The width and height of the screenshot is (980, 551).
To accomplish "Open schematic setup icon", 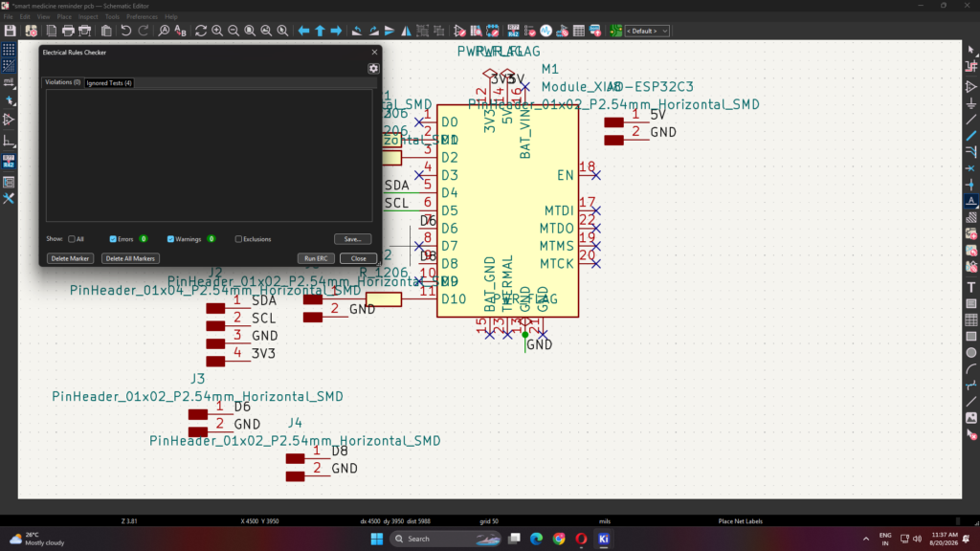I will click(x=31, y=31).
